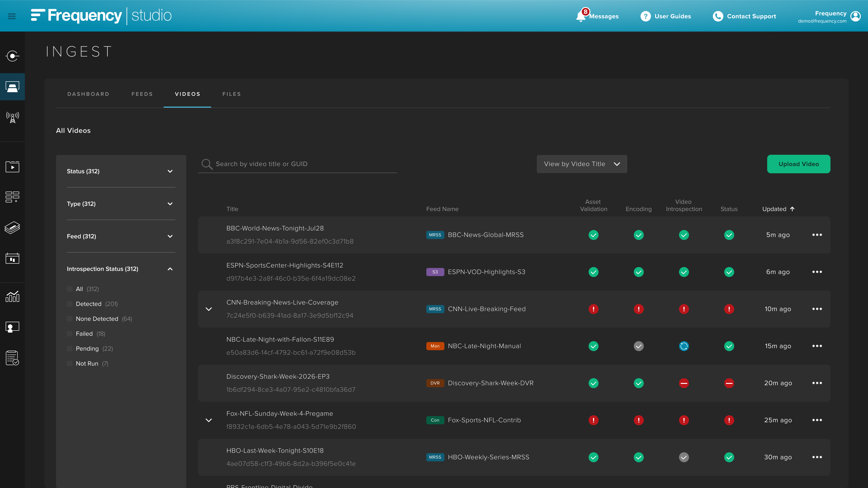Open the grid-plus layout sidebar icon

tap(12, 197)
